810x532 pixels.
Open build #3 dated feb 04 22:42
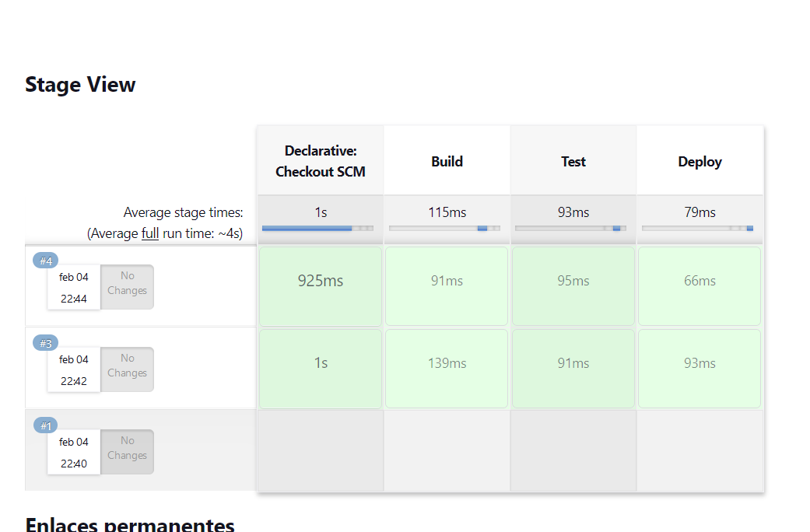[x=74, y=370]
